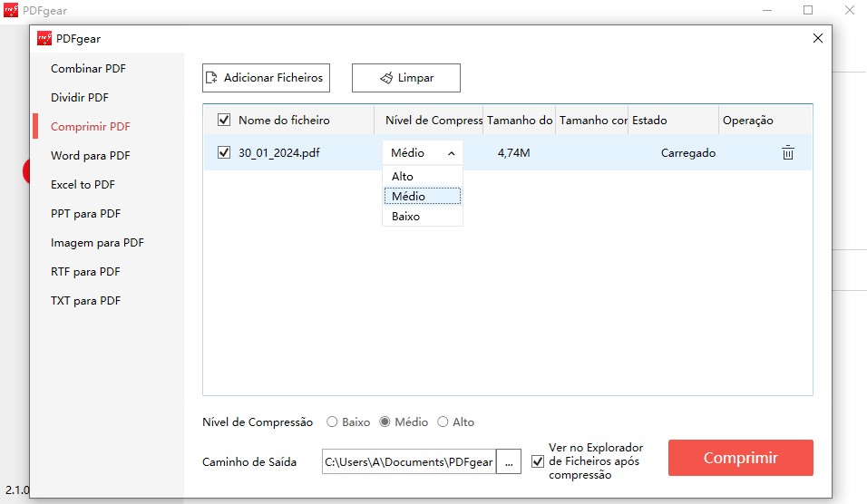Disable viewing in file explorer after compression
Viewport: 867px width, 504px height.
point(538,460)
